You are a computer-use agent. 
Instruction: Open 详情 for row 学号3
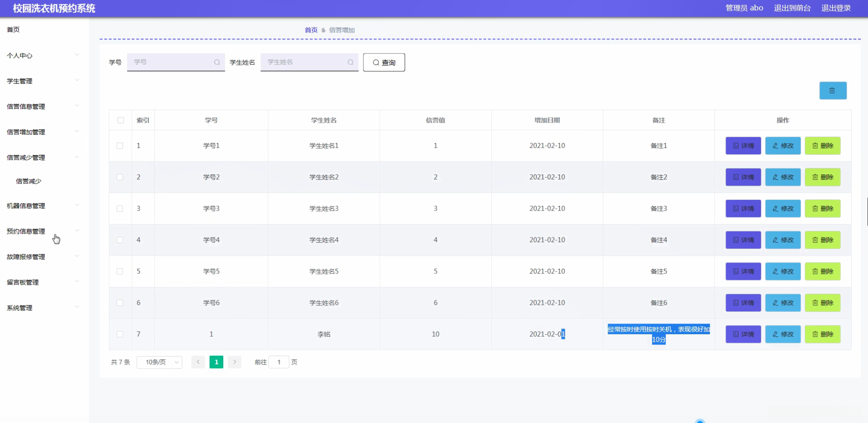743,209
